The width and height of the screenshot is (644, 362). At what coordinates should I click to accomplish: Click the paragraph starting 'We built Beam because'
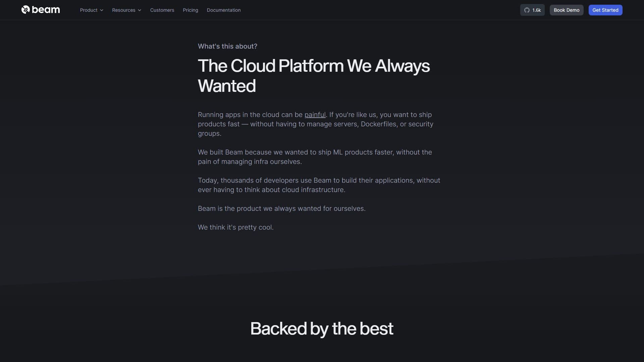(315, 157)
